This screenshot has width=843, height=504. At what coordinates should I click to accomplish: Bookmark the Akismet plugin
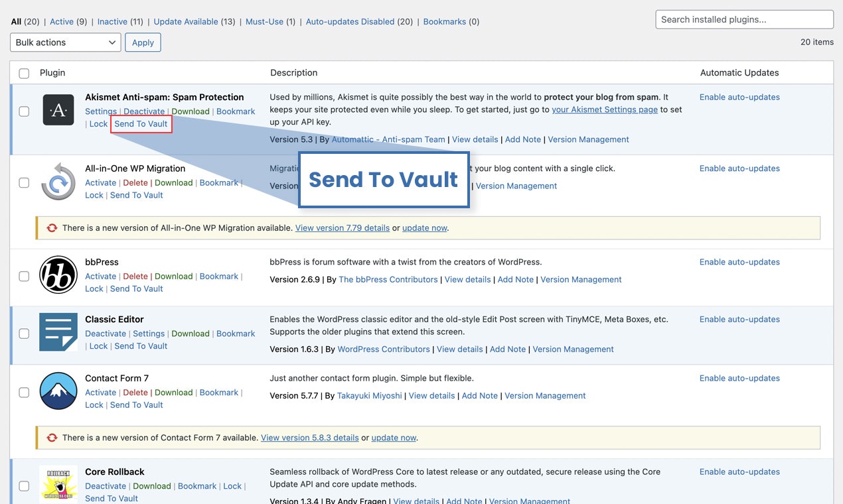pos(236,111)
